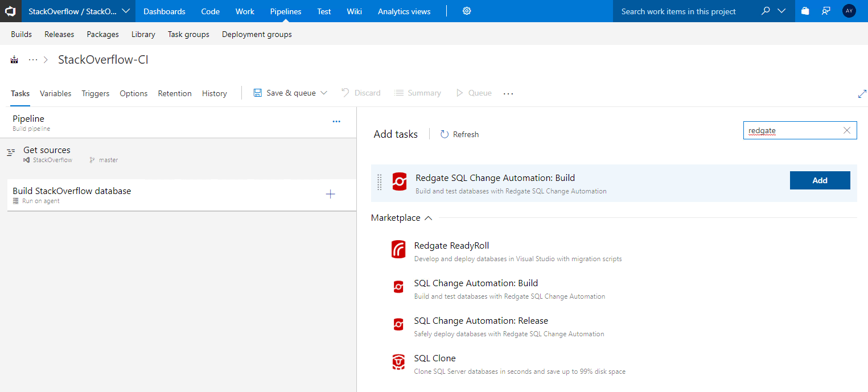The height and width of the screenshot is (392, 868).
Task: Open the toolbar more actions ellipsis
Action: coord(508,93)
